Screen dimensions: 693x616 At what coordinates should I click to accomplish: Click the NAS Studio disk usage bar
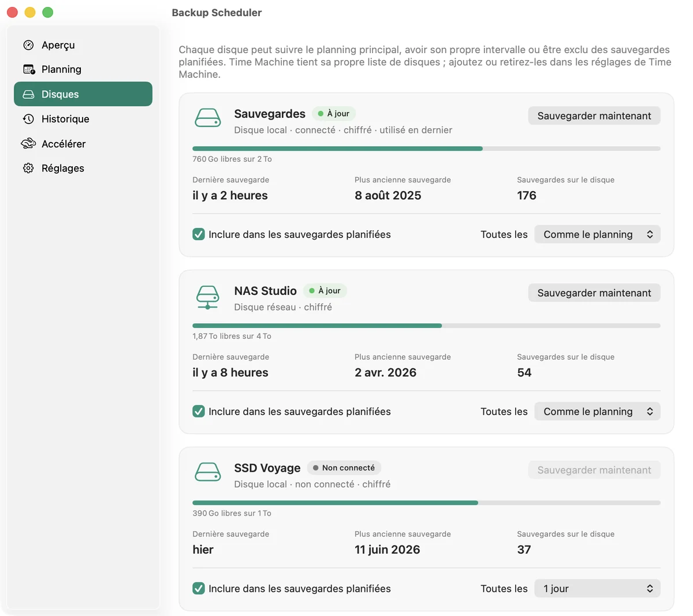point(426,326)
